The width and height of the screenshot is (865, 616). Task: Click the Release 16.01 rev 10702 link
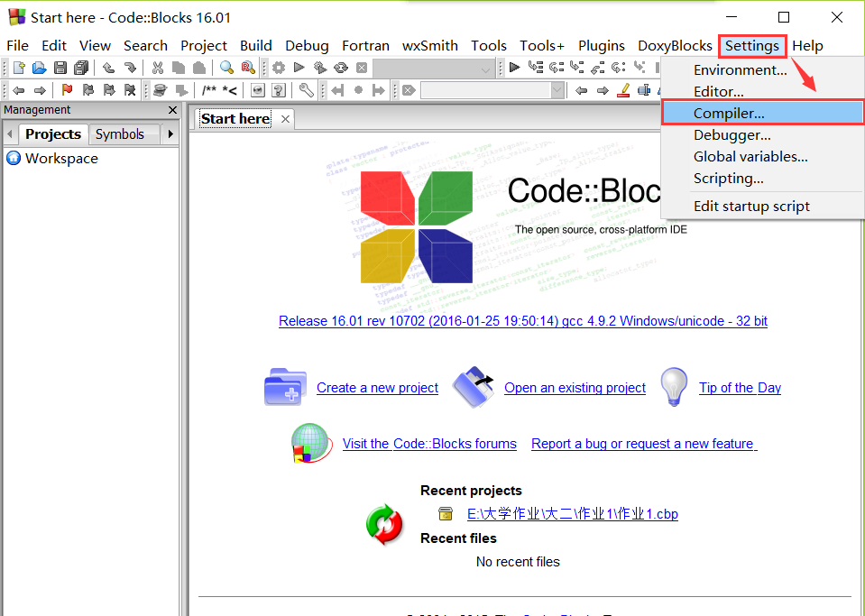coord(523,321)
